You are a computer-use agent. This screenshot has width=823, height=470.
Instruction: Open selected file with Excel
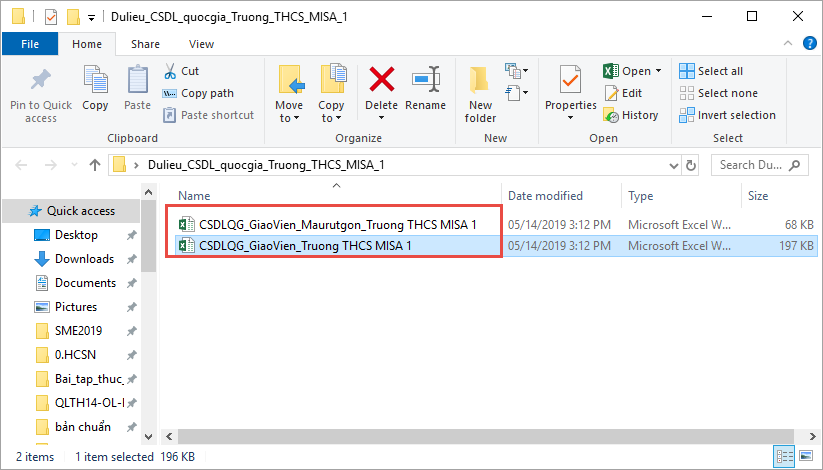click(627, 71)
